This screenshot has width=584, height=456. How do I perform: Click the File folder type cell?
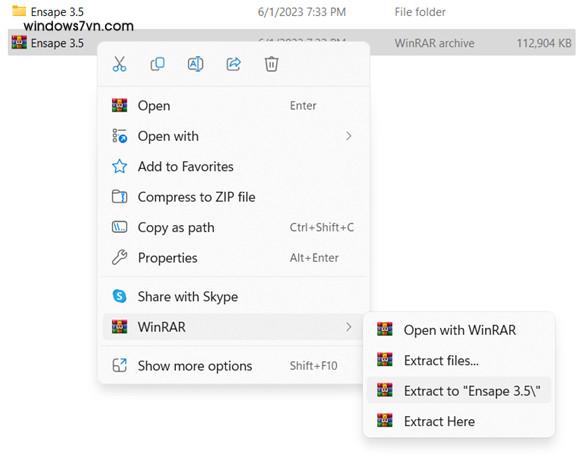coord(420,12)
